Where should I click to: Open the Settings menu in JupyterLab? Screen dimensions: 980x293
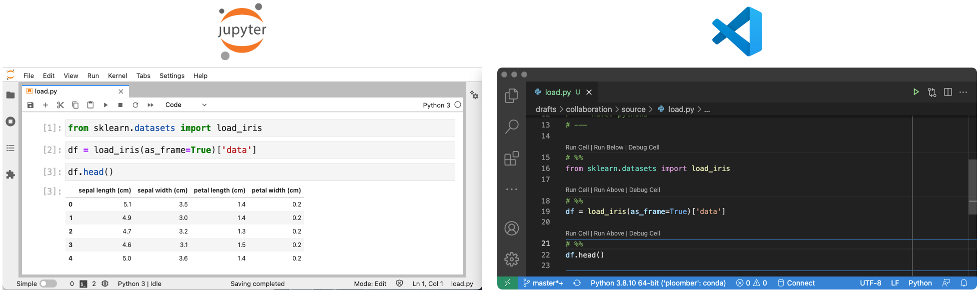click(x=172, y=75)
